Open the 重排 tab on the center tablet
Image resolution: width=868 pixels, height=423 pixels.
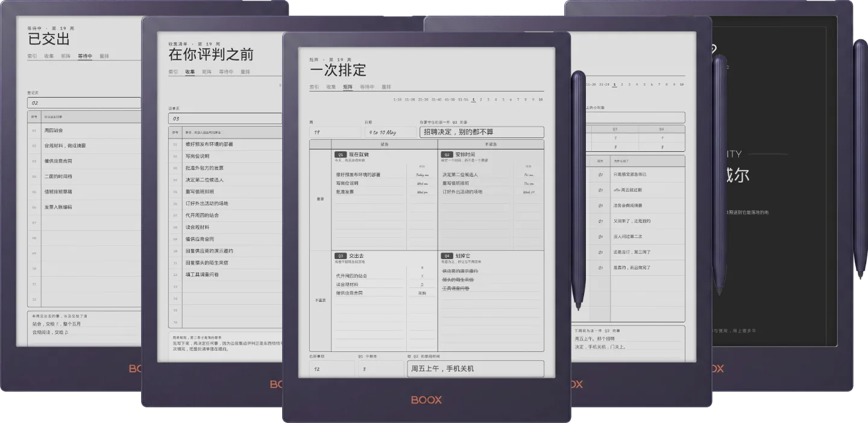pos(386,87)
